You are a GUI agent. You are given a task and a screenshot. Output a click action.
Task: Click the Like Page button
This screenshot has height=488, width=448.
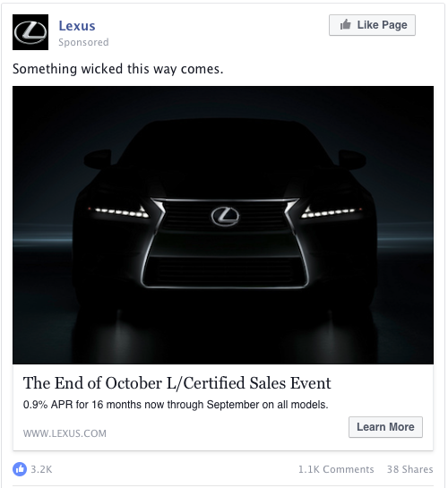(372, 25)
